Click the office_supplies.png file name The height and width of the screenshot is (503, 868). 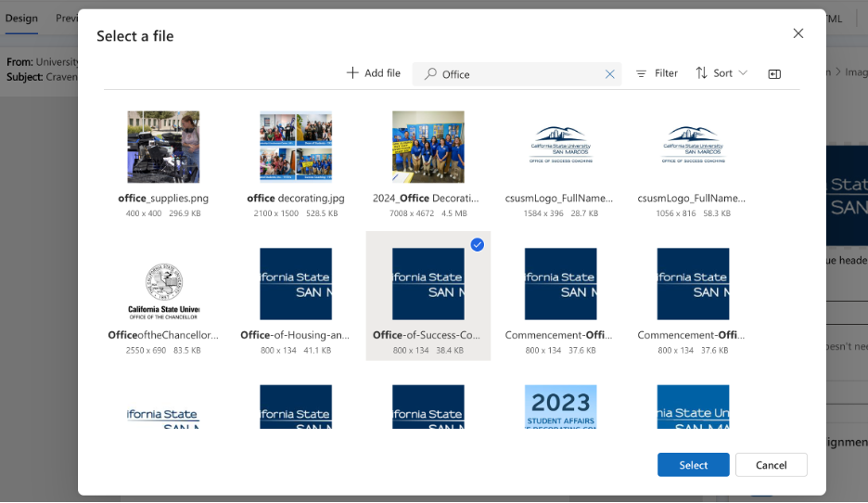[163, 198]
